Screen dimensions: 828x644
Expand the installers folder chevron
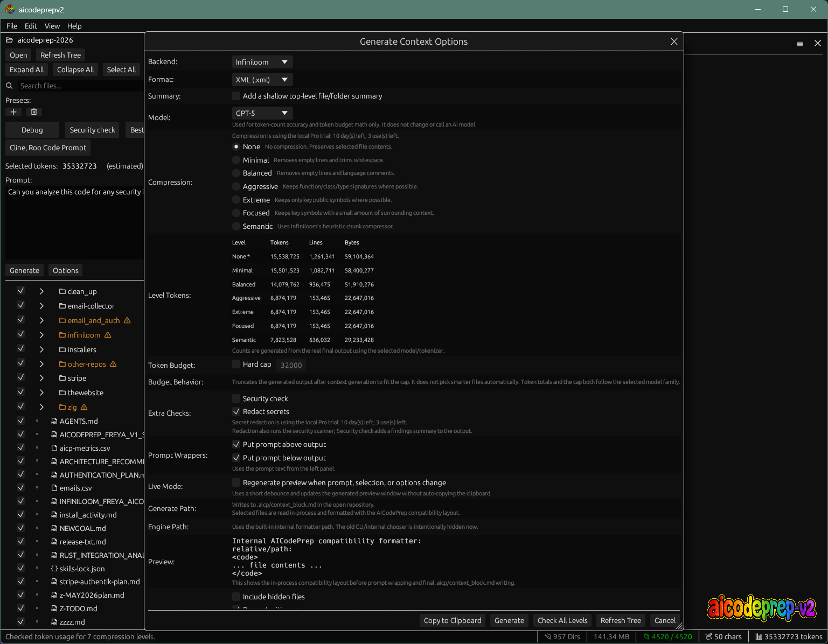[41, 349]
